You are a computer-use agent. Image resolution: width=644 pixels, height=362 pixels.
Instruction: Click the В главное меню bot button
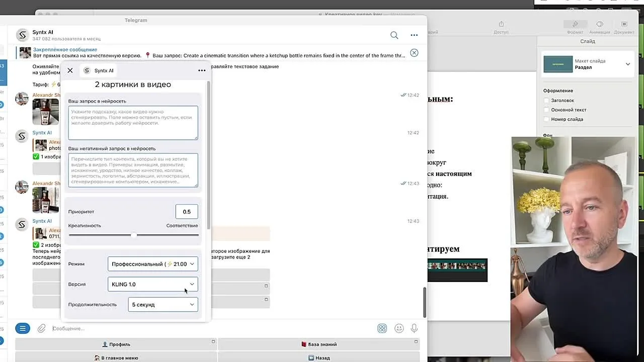116,358
